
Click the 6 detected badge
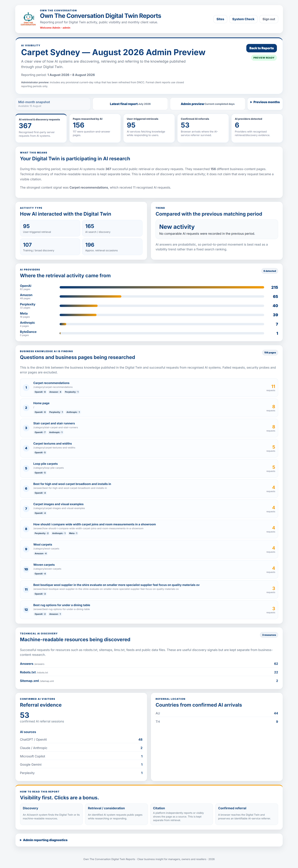270,271
